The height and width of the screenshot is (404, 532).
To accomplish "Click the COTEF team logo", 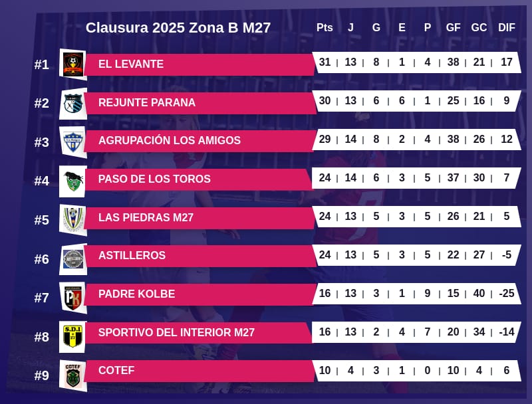I will point(72,374).
